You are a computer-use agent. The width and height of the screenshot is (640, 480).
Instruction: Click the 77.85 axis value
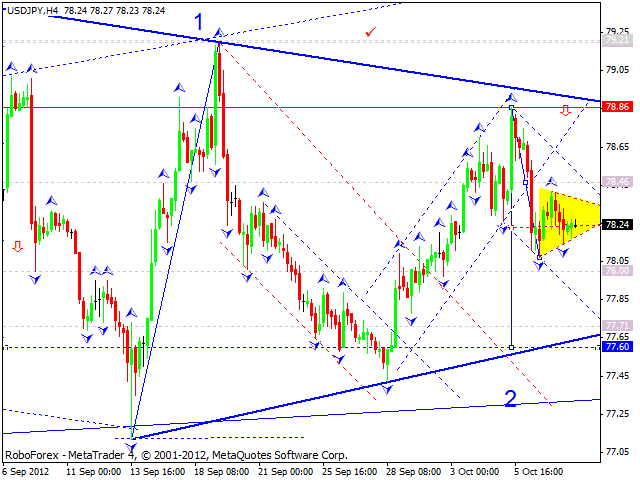[x=618, y=299]
